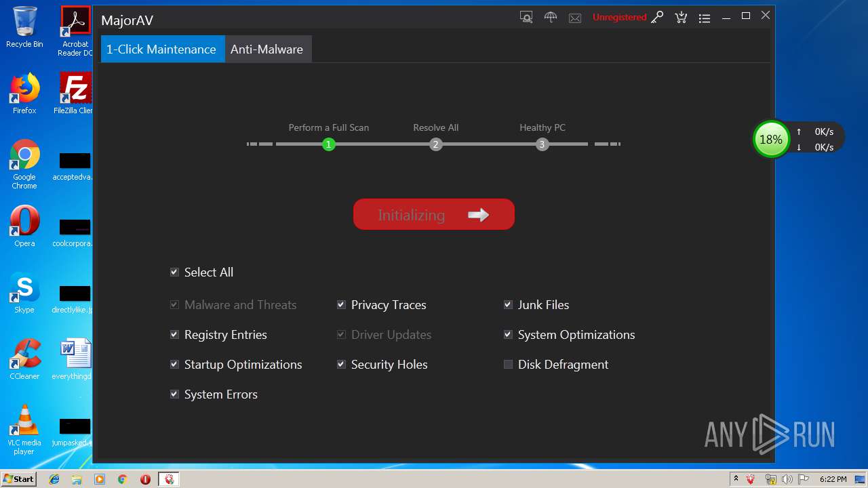This screenshot has width=868, height=488.
Task: Click step 2 Resolve All marker
Action: [x=436, y=144]
